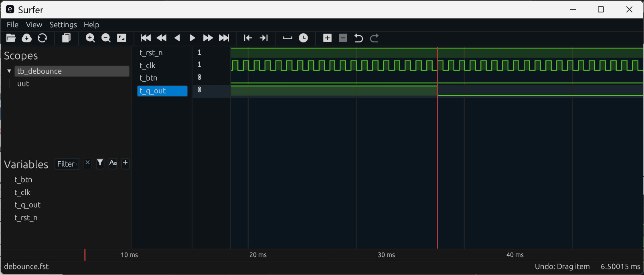Screen dimensions: 644x275
Task: Open the variable filter options funnel
Action: pyautogui.click(x=100, y=163)
